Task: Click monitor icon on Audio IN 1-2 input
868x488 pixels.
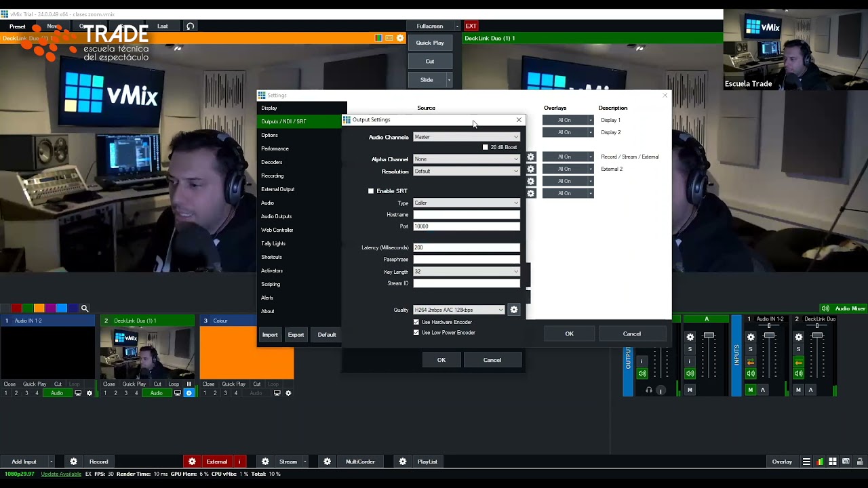Action: 78,393
